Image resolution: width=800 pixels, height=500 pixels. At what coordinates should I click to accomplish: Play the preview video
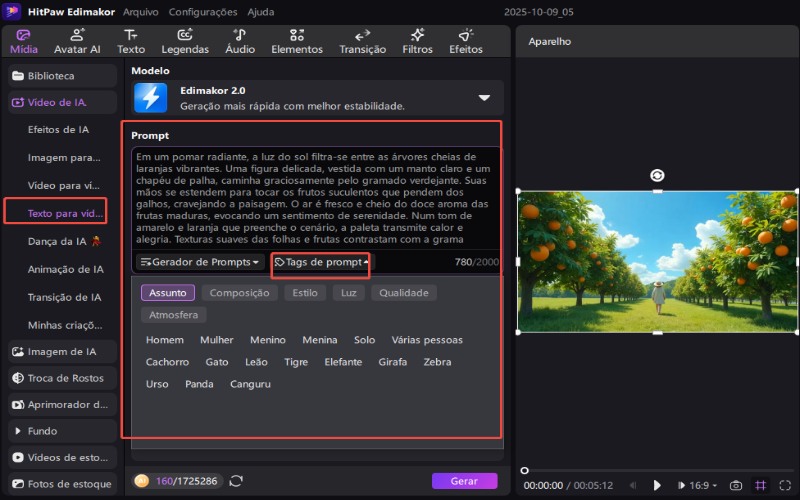pyautogui.click(x=657, y=485)
